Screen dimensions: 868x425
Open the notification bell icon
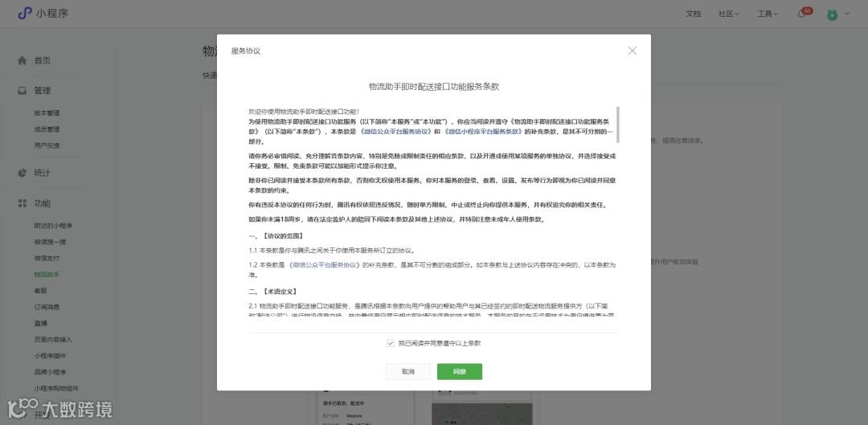pyautogui.click(x=801, y=14)
